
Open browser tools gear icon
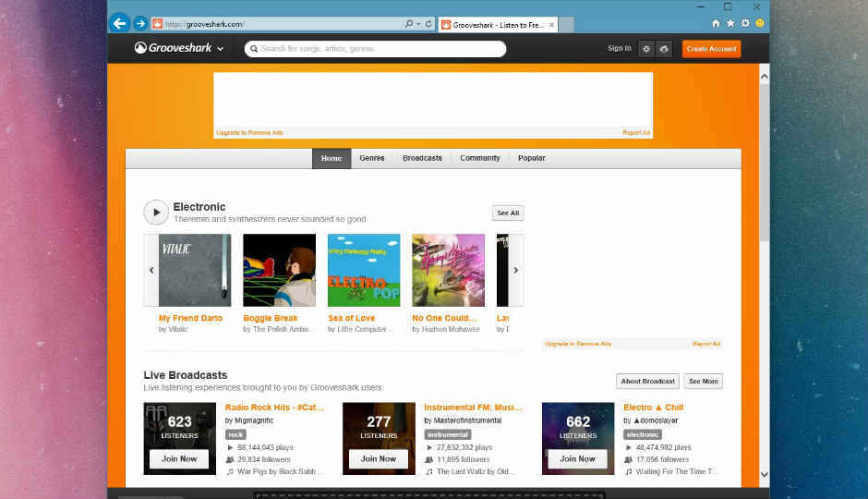(745, 23)
